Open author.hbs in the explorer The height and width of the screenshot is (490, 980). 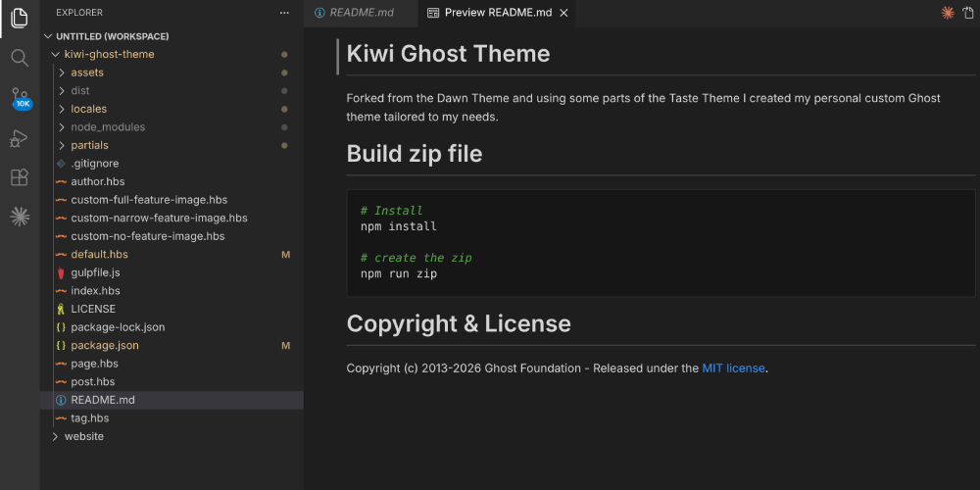(171, 181)
